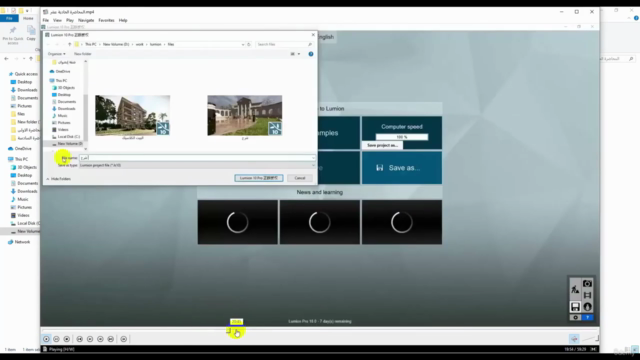Click the player play button
This screenshot has height=360, width=640.
pos(46,339)
